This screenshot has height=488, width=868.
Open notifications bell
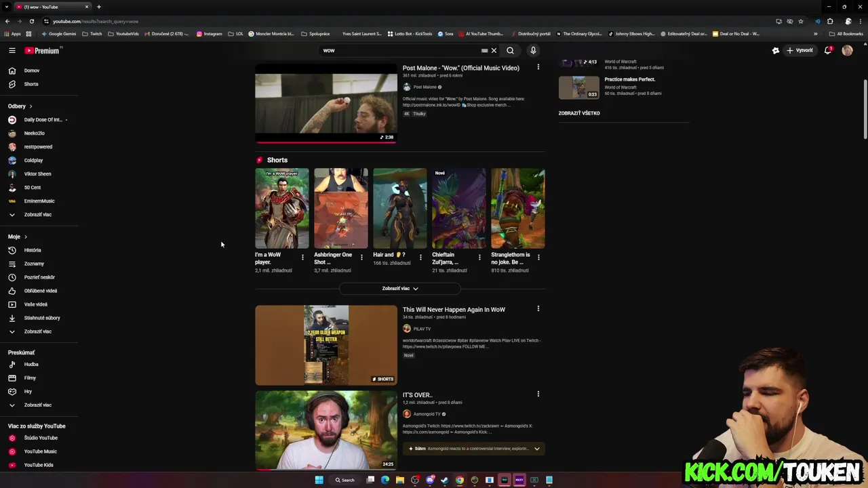828,51
